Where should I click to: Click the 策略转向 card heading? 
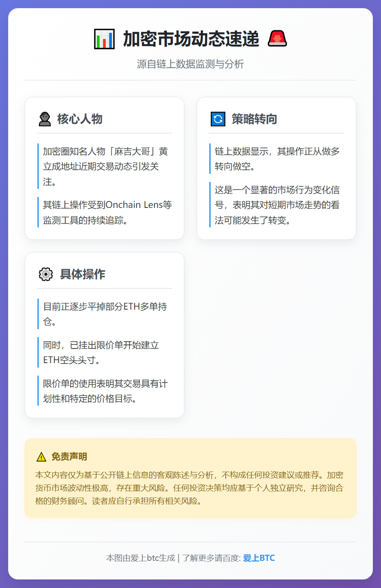255,119
